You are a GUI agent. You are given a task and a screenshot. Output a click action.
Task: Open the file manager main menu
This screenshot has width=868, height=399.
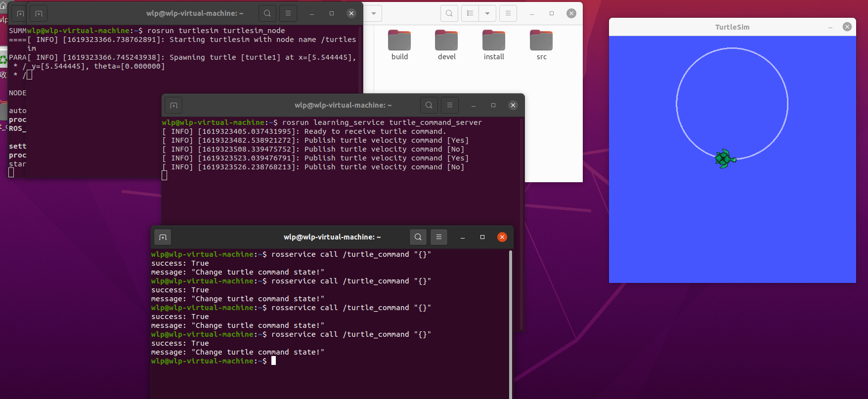(508, 13)
